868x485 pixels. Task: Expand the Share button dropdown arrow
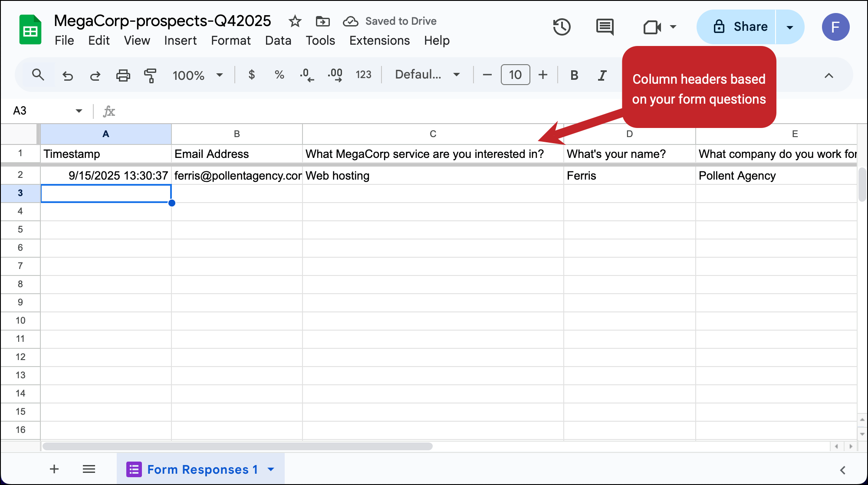(789, 27)
